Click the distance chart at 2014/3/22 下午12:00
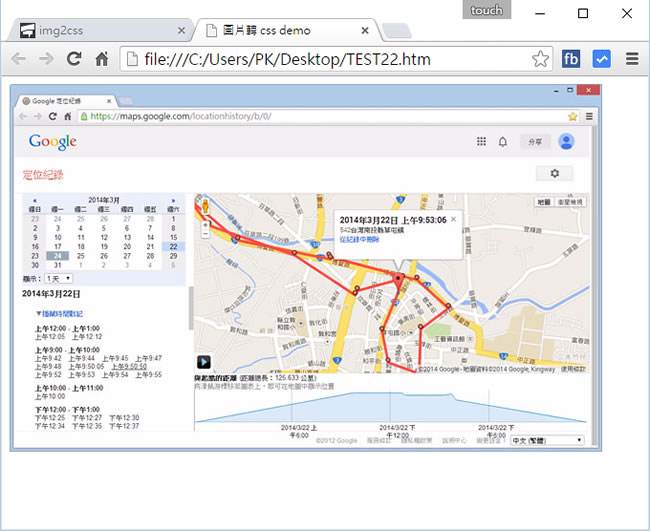The image size is (650, 532). (x=390, y=407)
